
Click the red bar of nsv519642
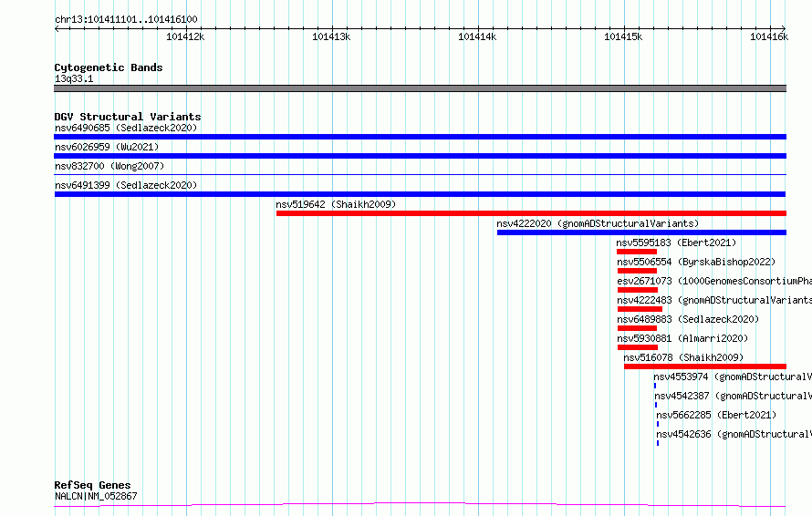pos(531,213)
